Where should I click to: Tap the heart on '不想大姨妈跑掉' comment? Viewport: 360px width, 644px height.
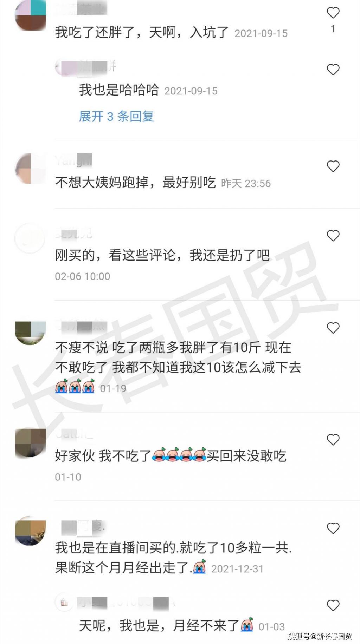click(333, 166)
